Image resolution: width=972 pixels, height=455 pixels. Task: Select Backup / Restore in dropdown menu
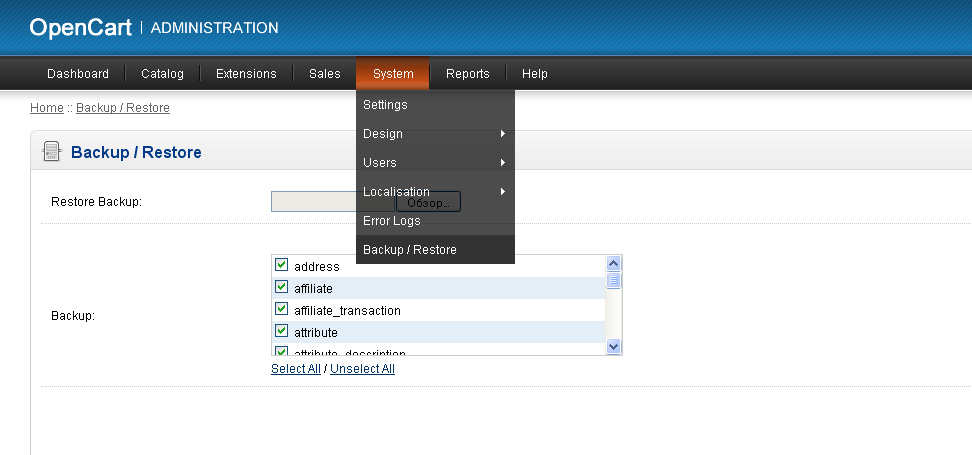(410, 250)
